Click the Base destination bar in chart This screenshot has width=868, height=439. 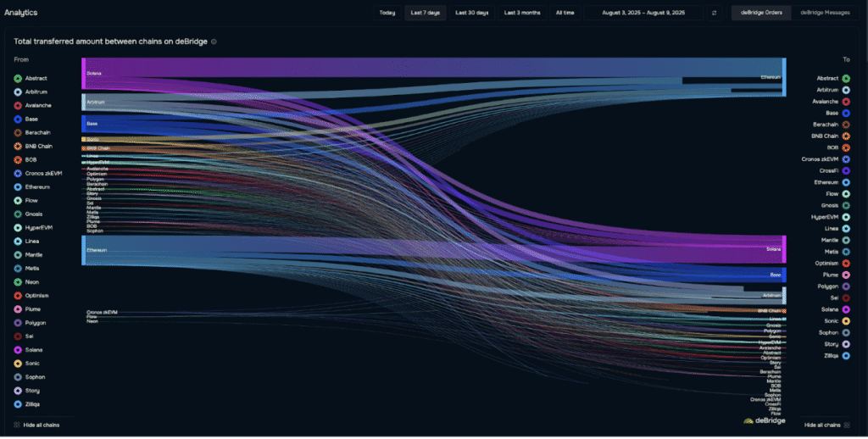point(784,275)
